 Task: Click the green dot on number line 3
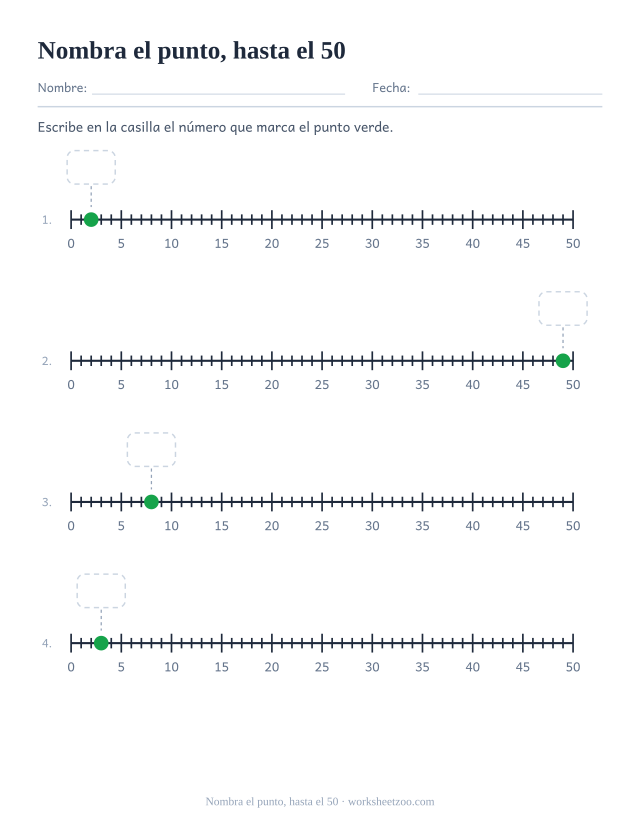point(151,502)
